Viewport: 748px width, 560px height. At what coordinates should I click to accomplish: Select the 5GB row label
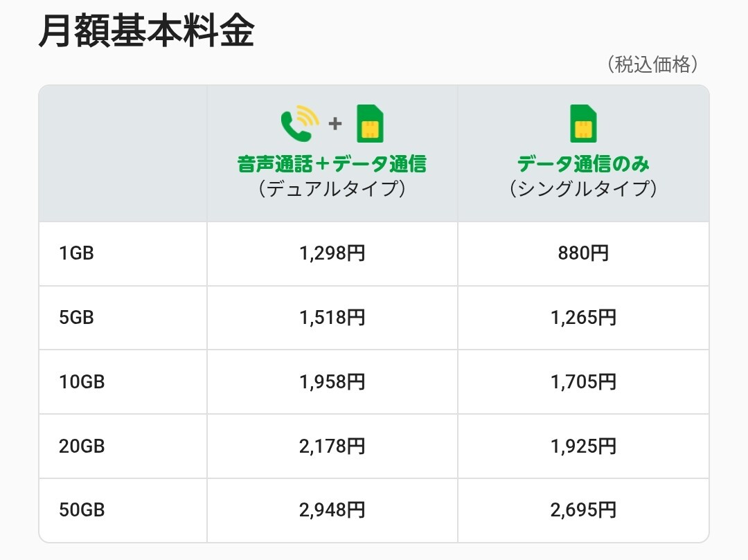(x=76, y=318)
